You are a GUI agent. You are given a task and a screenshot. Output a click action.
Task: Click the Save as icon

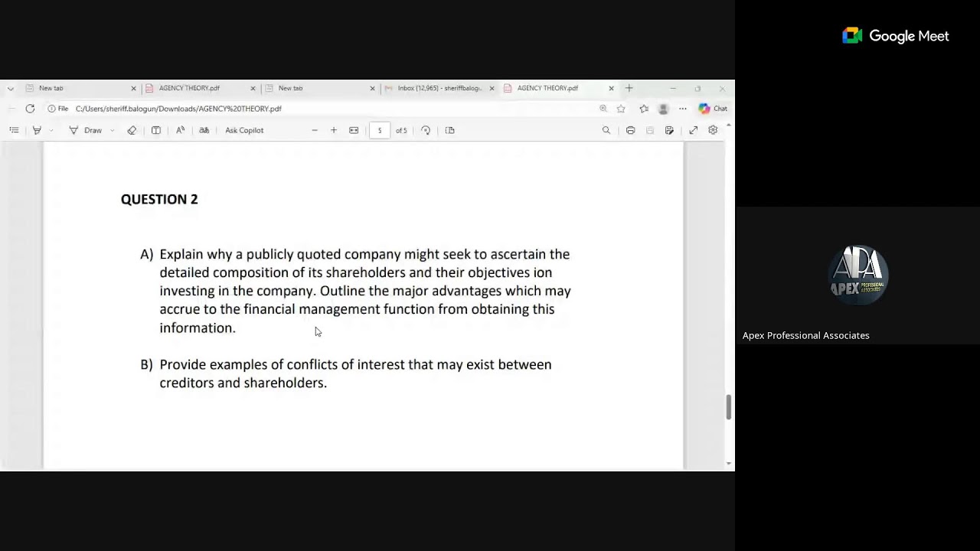[x=669, y=130]
